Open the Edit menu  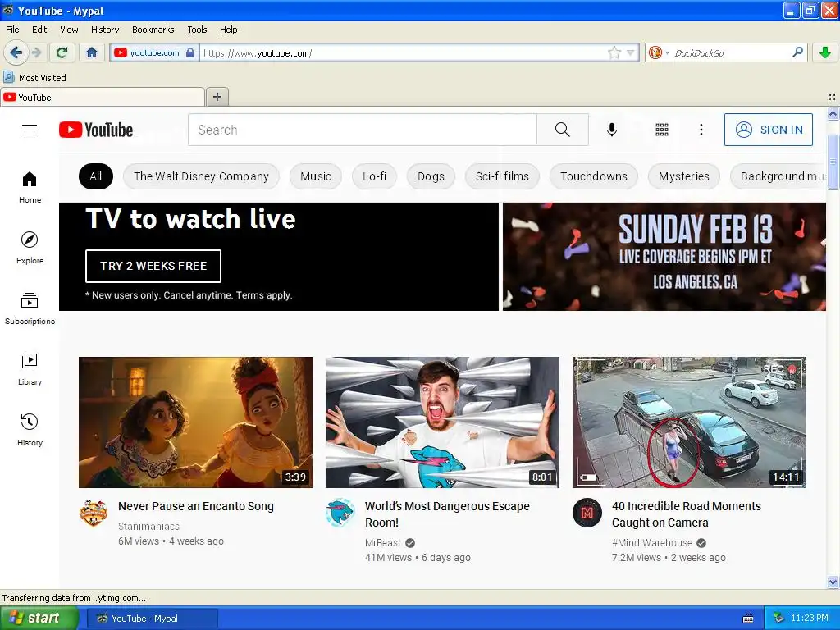(39, 30)
